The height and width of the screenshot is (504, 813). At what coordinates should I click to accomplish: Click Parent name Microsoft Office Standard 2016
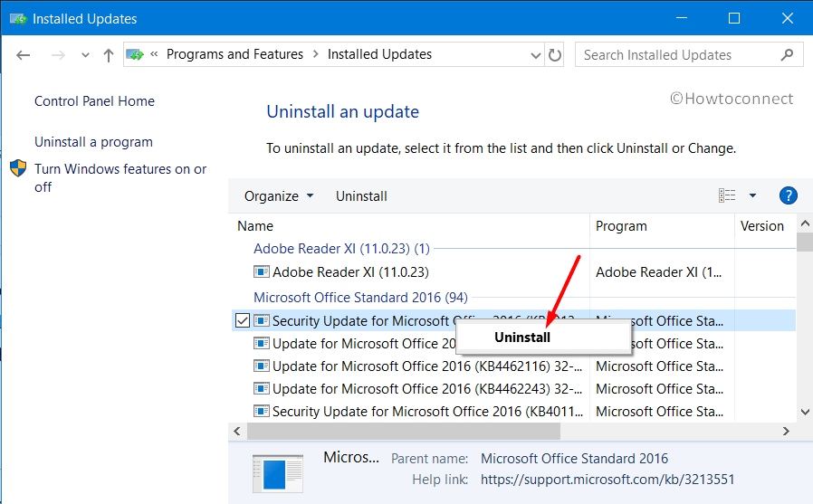click(575, 459)
